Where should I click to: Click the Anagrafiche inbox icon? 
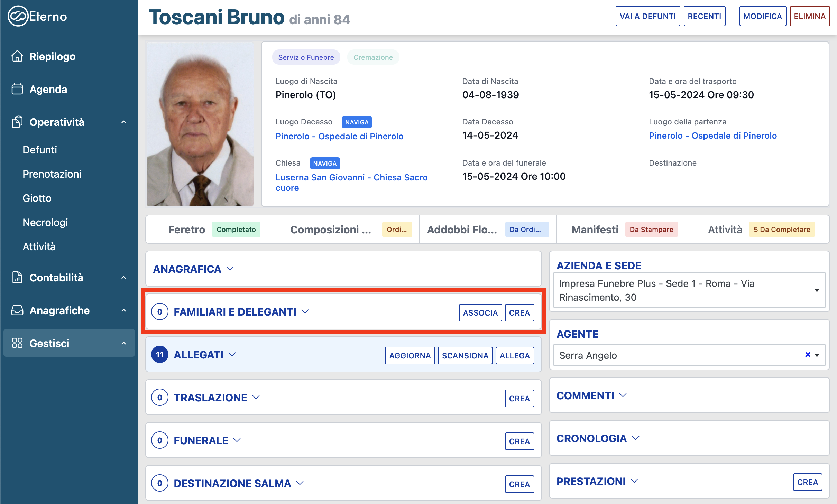click(x=17, y=310)
